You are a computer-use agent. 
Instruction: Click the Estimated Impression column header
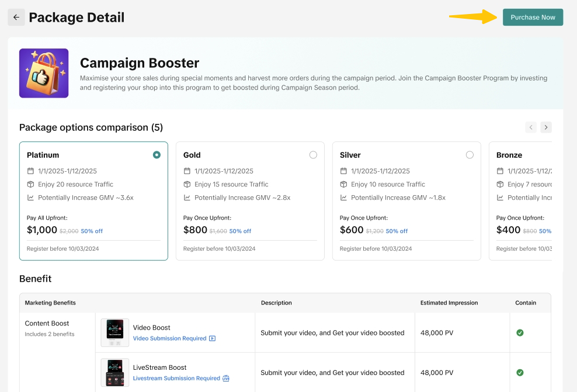click(449, 303)
